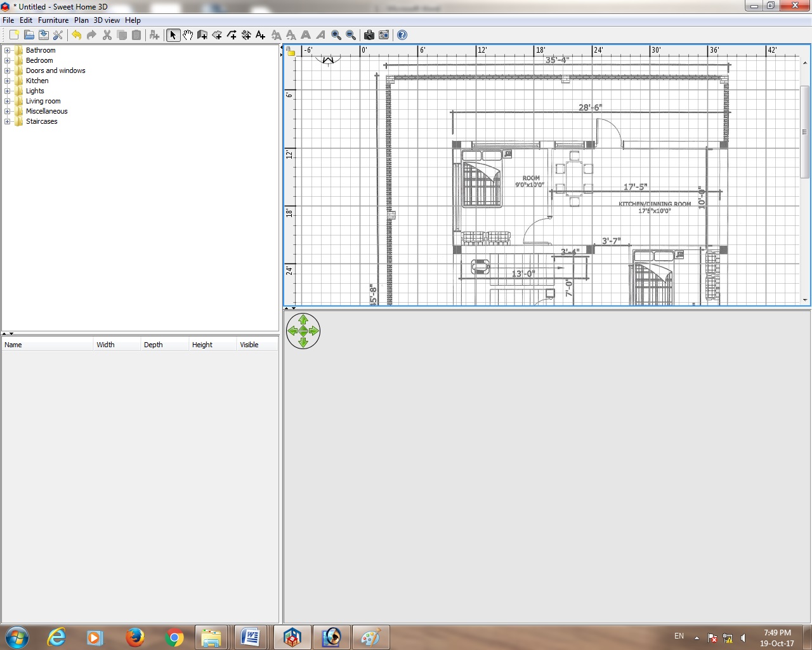Click the plan scrollbar down arrow
812x650 pixels.
pos(804,300)
